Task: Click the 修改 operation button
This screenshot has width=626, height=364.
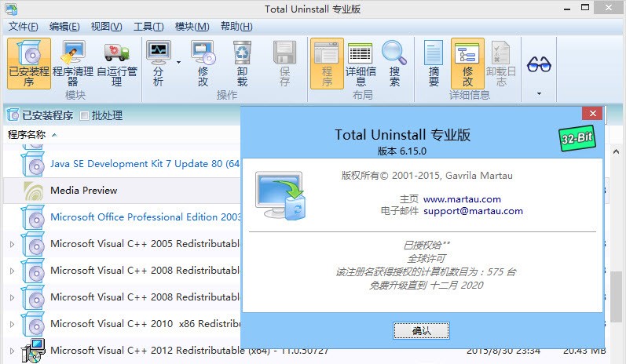Action: [x=203, y=64]
